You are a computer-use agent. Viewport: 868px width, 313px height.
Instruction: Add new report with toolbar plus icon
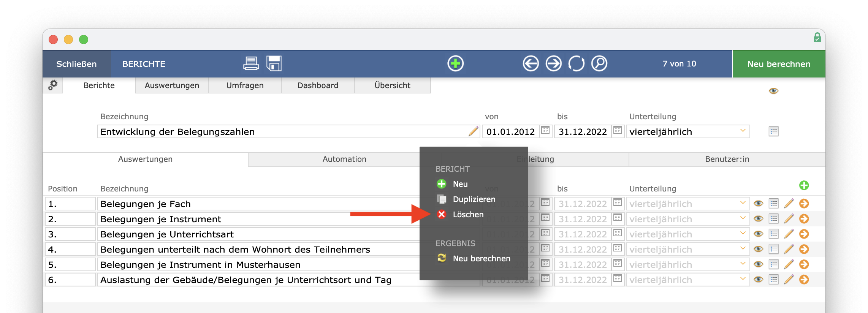(455, 63)
